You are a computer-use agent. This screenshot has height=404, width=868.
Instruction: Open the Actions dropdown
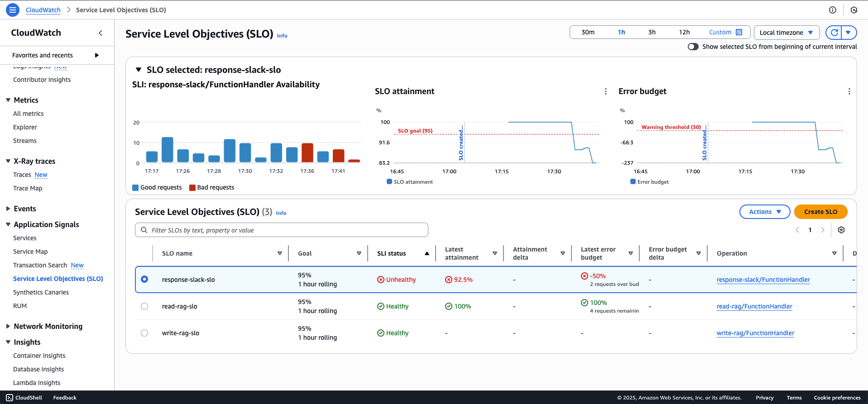point(764,212)
